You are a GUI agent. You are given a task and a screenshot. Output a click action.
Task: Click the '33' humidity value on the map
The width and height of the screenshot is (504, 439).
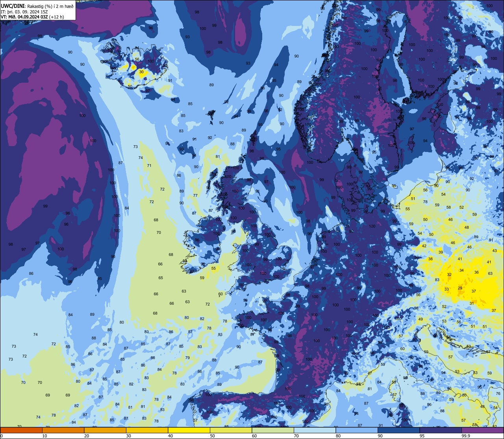447,289
